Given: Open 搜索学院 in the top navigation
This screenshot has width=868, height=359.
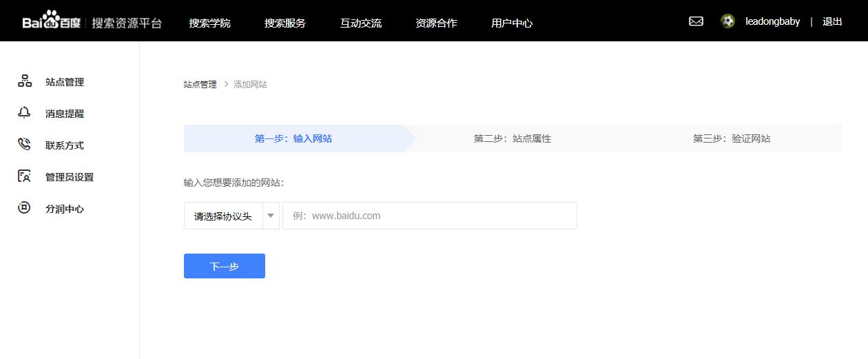Looking at the screenshot, I should (210, 23).
